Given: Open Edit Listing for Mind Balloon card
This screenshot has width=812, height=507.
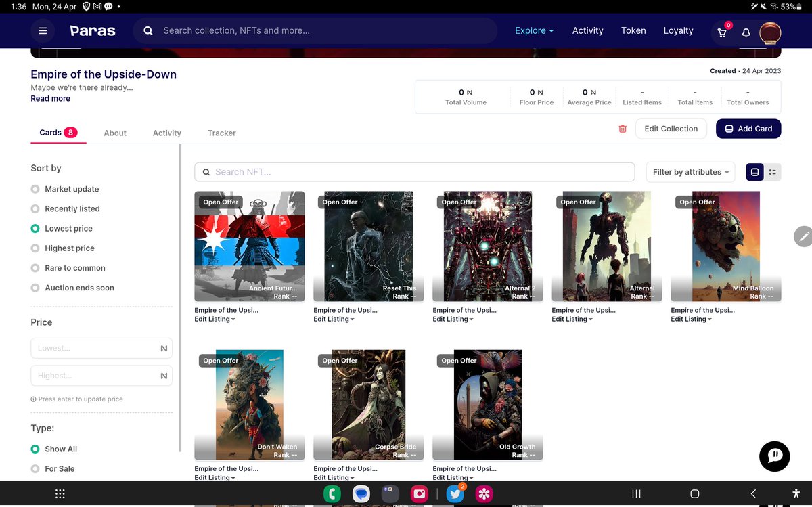Looking at the screenshot, I should (x=691, y=319).
